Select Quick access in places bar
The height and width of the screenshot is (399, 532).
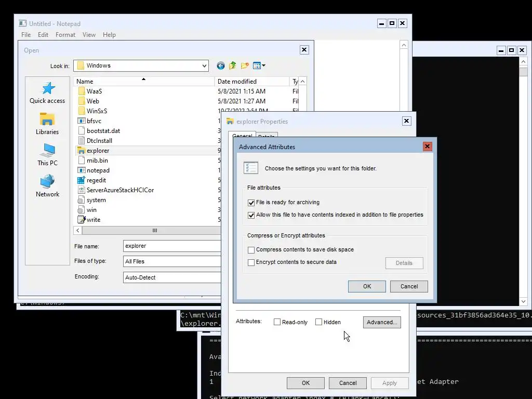[x=47, y=92]
